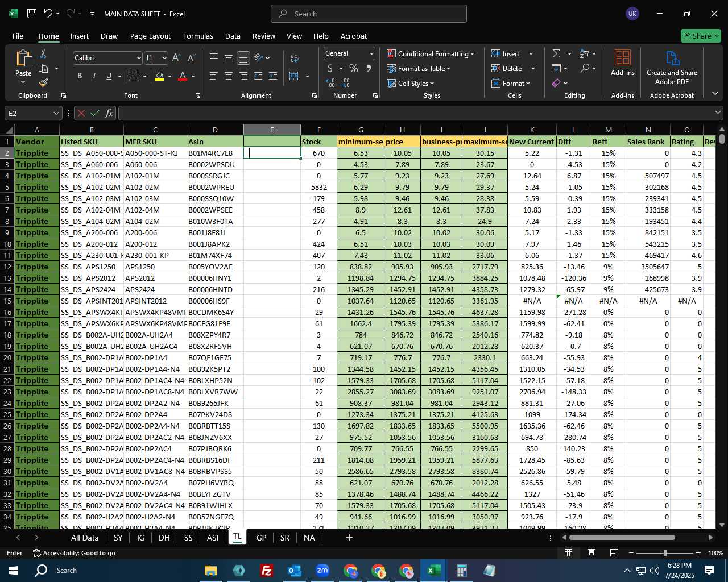Click Accessibility: Good to go status
The width and height of the screenshot is (728, 582).
74,553
